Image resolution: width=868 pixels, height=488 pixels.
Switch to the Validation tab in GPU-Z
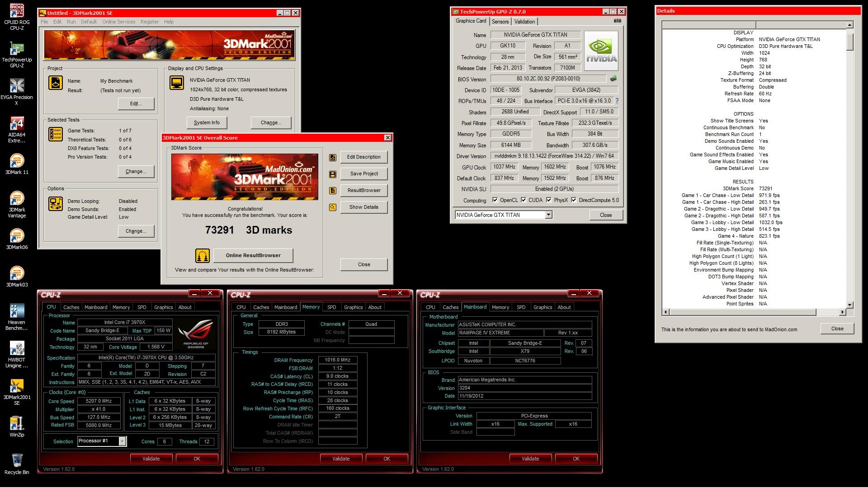524,22
